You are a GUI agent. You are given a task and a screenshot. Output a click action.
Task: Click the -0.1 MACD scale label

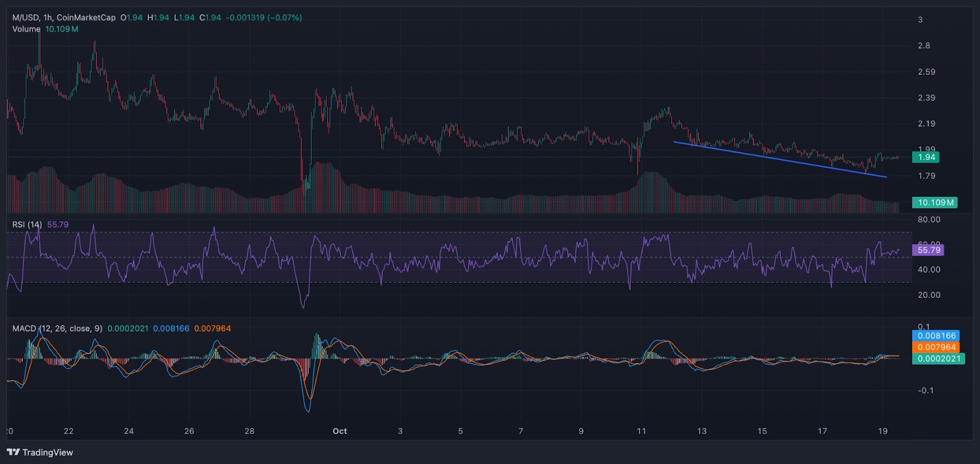[925, 390]
